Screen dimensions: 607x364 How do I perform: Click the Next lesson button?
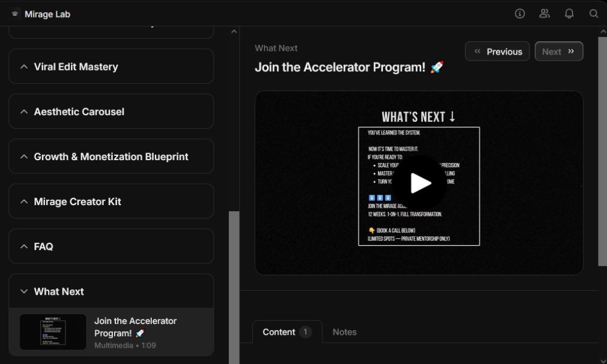click(x=558, y=52)
